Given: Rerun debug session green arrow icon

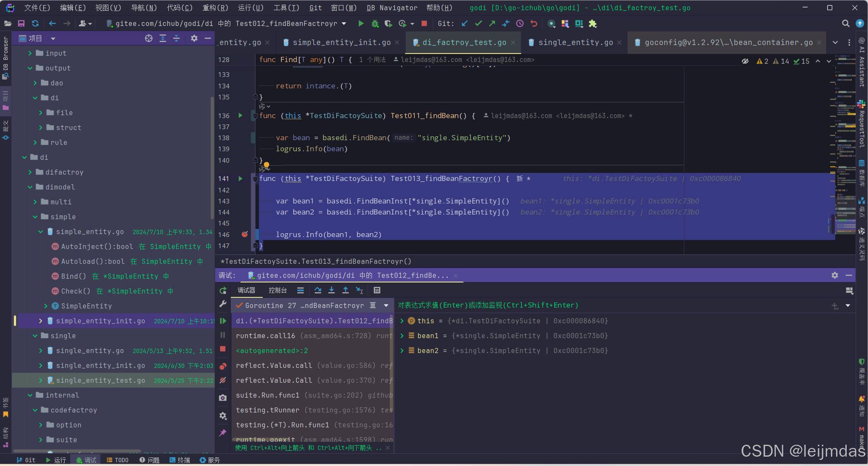Looking at the screenshot, I should click(x=223, y=291).
